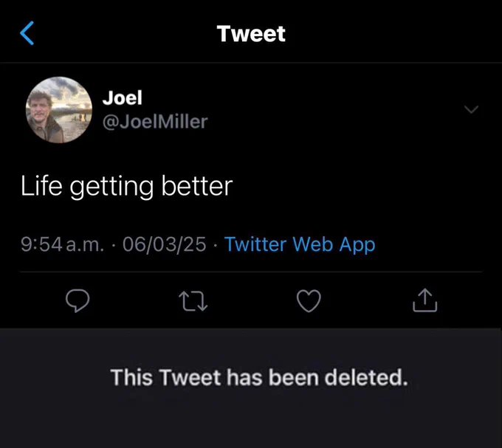
Task: Click the Tweet header title
Action: pos(251,34)
